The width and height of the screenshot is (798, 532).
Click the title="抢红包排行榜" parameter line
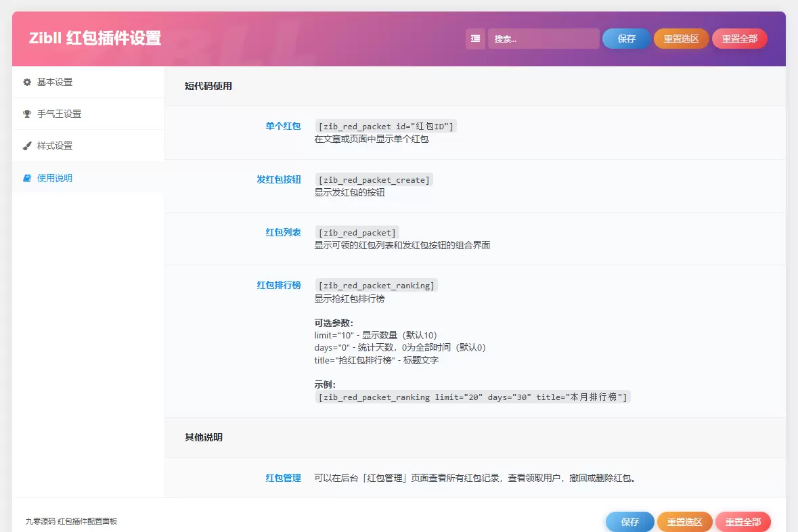376,360
